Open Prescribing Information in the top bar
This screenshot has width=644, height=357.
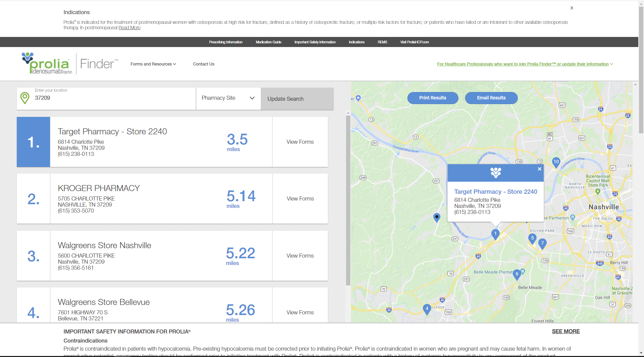coord(226,42)
